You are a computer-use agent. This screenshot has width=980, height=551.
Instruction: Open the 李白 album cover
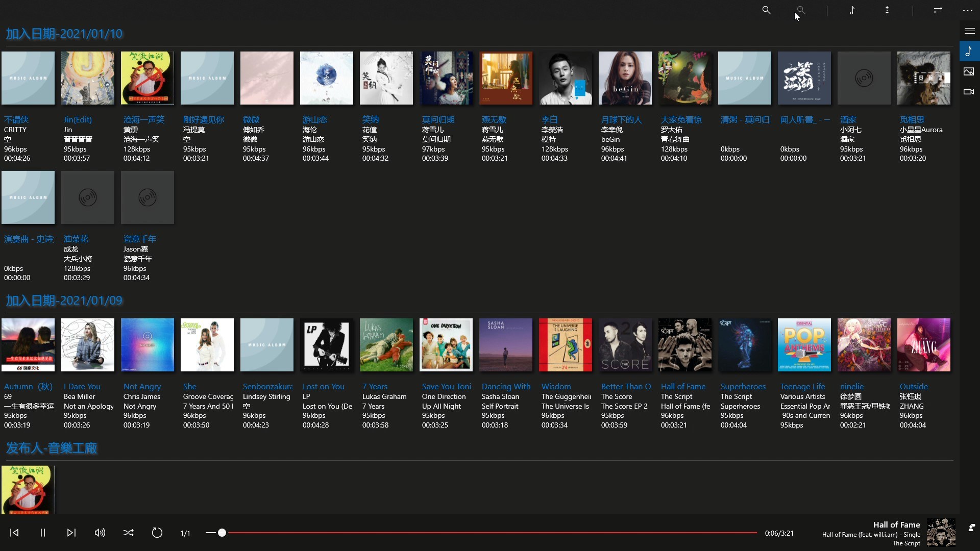click(566, 78)
